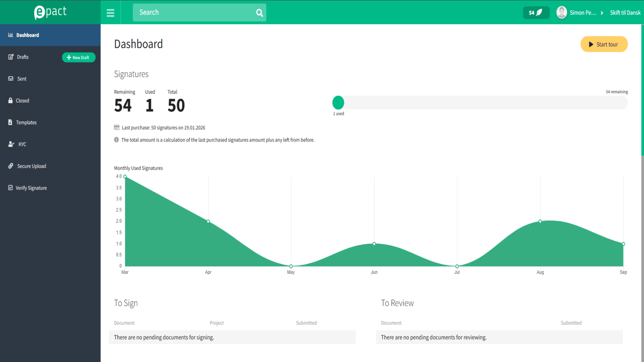The height and width of the screenshot is (362, 644).
Task: Click the epact logo
Action: click(x=50, y=12)
